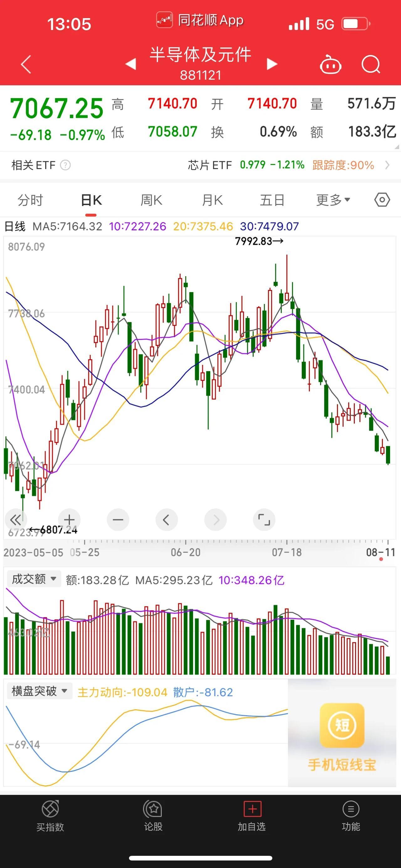Tap the 半导体及元件 title

[200, 55]
